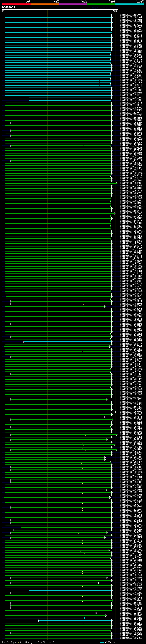Select the UniRef100_Q9Y0H6 hit

click(x=131, y=321)
